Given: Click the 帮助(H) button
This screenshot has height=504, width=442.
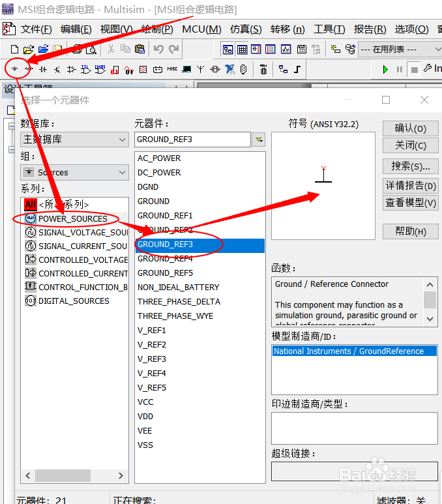Looking at the screenshot, I should tap(411, 231).
